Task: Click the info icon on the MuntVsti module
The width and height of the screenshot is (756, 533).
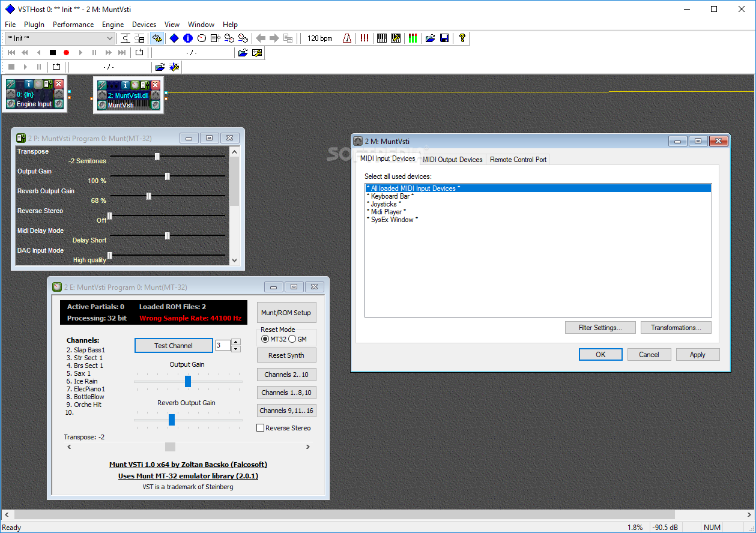Action: (125, 85)
